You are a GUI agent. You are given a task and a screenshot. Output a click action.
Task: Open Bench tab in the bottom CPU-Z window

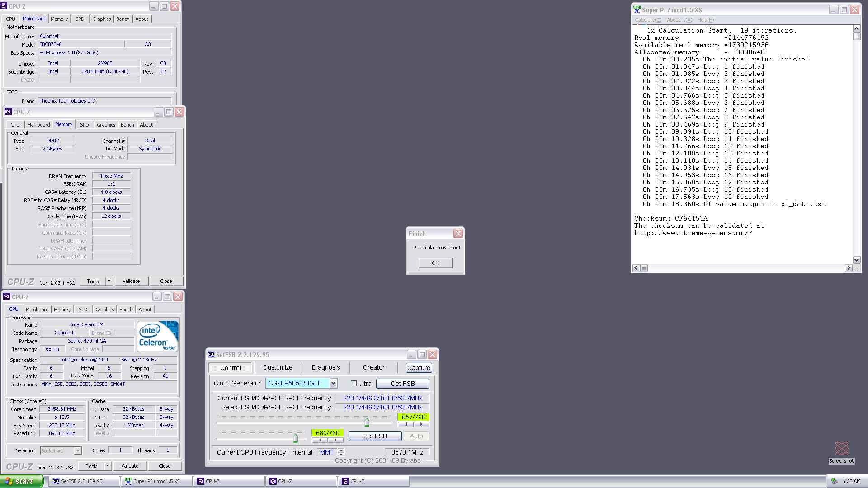(126, 310)
